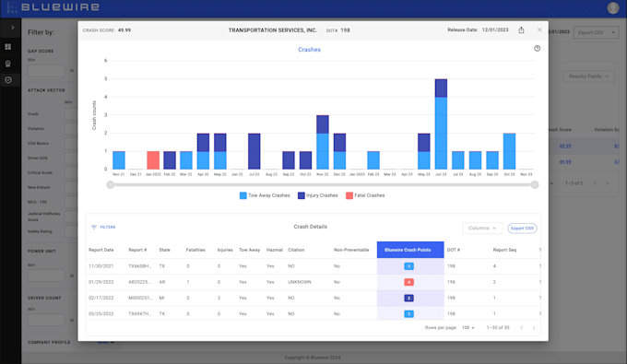Grab the right handle of chart range slider

tap(535, 184)
